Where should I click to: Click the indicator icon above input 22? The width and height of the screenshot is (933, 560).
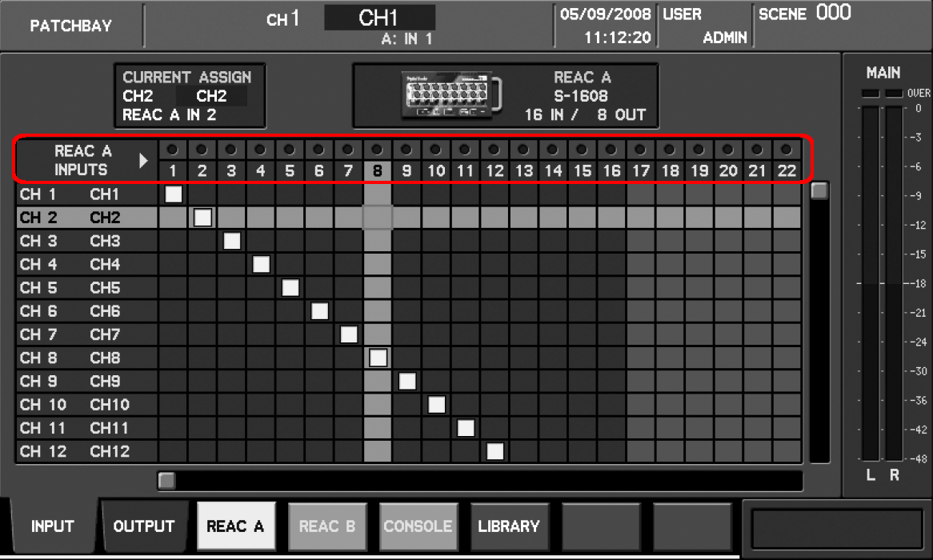point(787,150)
